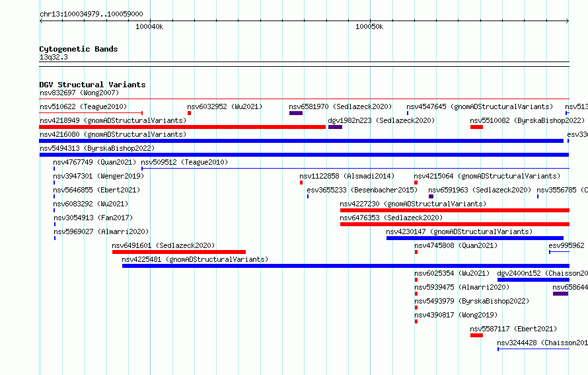This screenshot has width=588, height=375.
Task: Click the purple nsv658644 variant block
Action: click(x=561, y=294)
